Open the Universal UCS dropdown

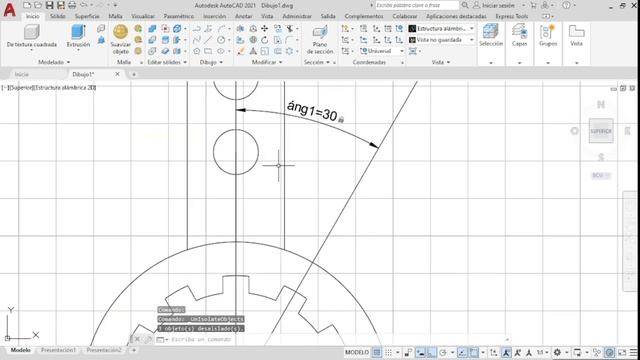pos(382,51)
